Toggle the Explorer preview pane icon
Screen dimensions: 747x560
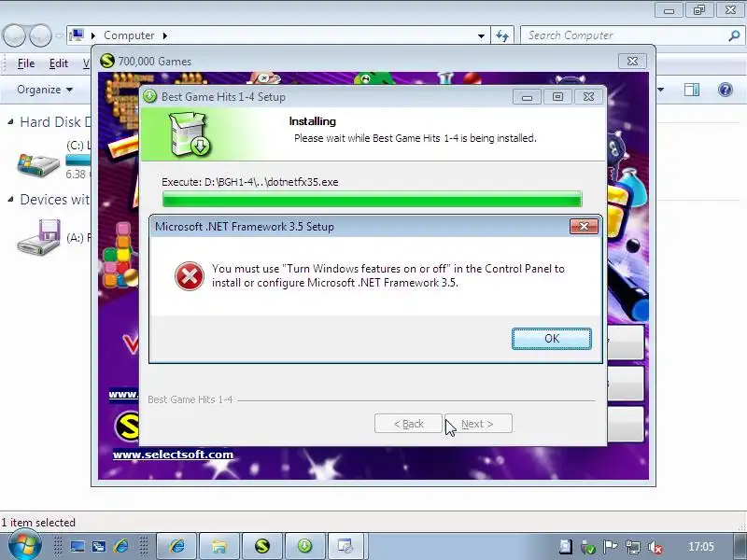[x=692, y=90]
